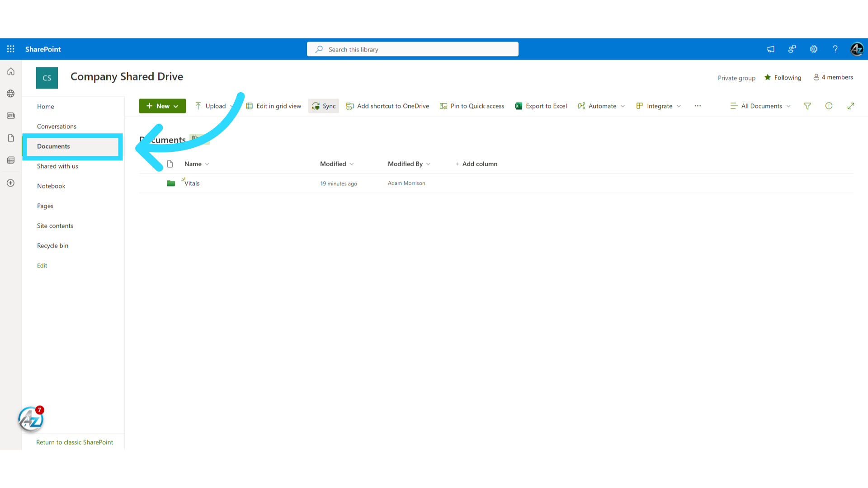Click the file type column icon

(170, 164)
